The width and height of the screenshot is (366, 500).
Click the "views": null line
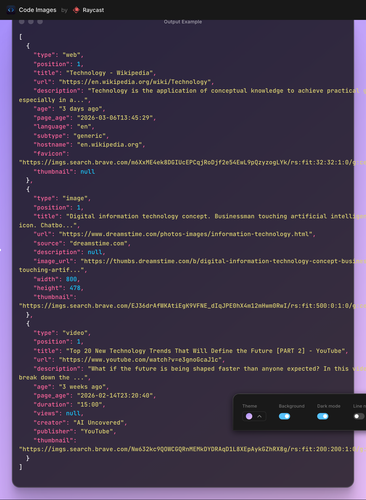(x=58, y=414)
